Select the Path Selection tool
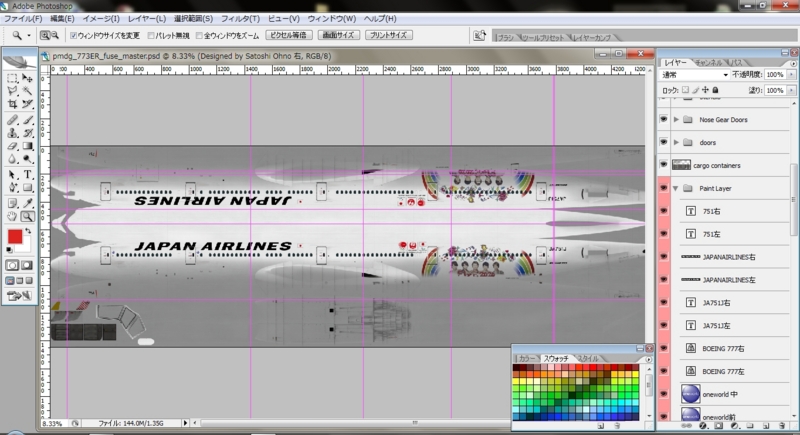The width and height of the screenshot is (800, 435). 12,175
